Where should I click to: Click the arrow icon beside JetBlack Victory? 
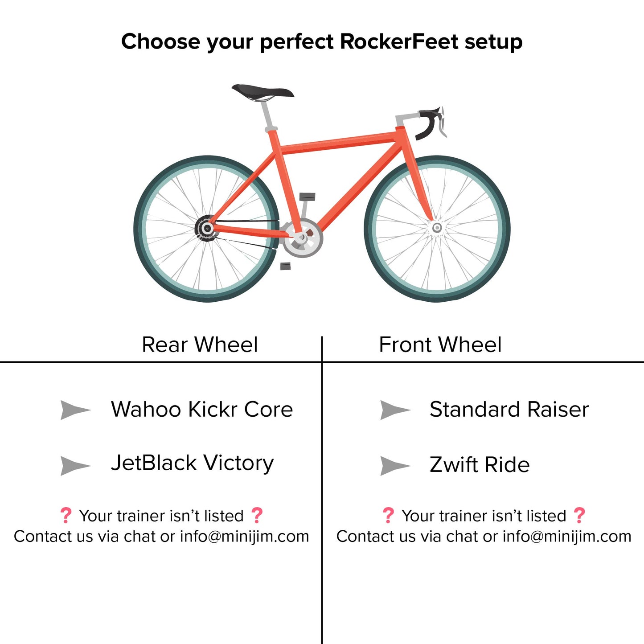click(x=75, y=466)
